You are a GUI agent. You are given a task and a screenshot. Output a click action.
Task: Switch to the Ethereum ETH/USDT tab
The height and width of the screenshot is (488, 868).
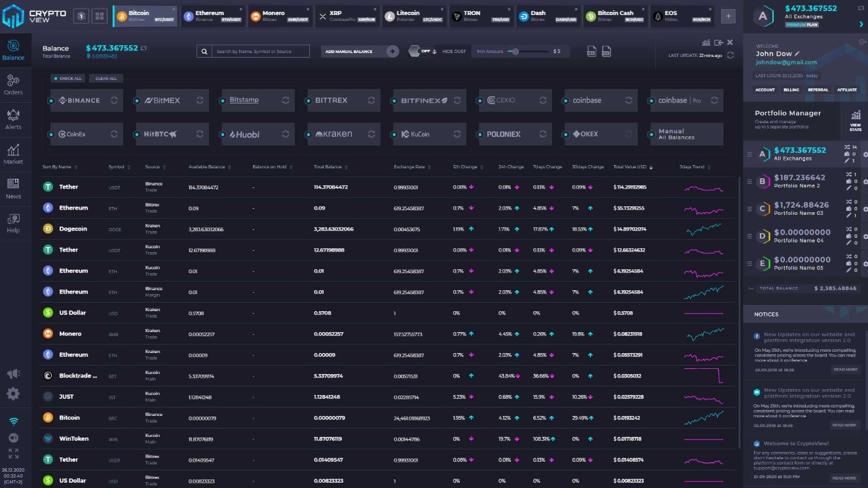212,16
